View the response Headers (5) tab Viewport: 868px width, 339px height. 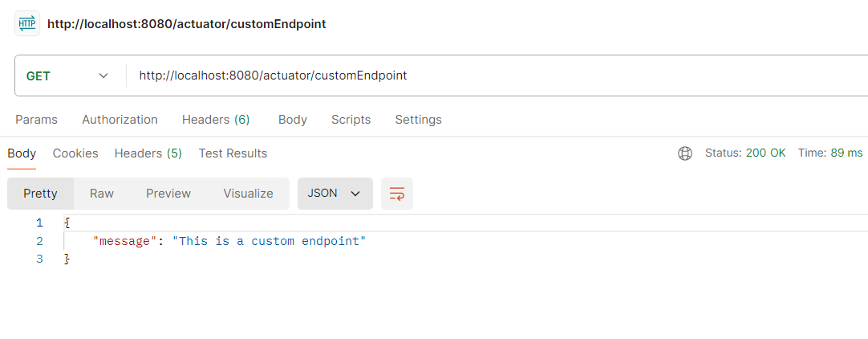[x=148, y=153]
